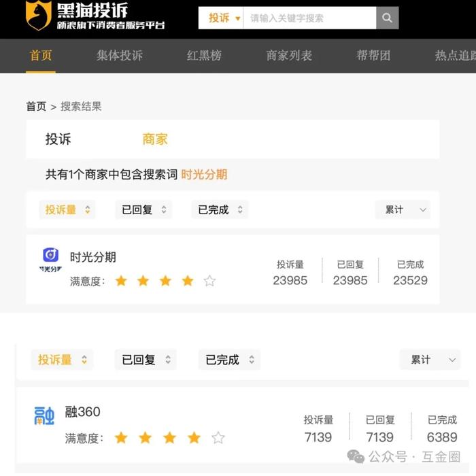Sort by 已回复 in lower list
The width and height of the screenshot is (476, 476).
coord(146,360)
